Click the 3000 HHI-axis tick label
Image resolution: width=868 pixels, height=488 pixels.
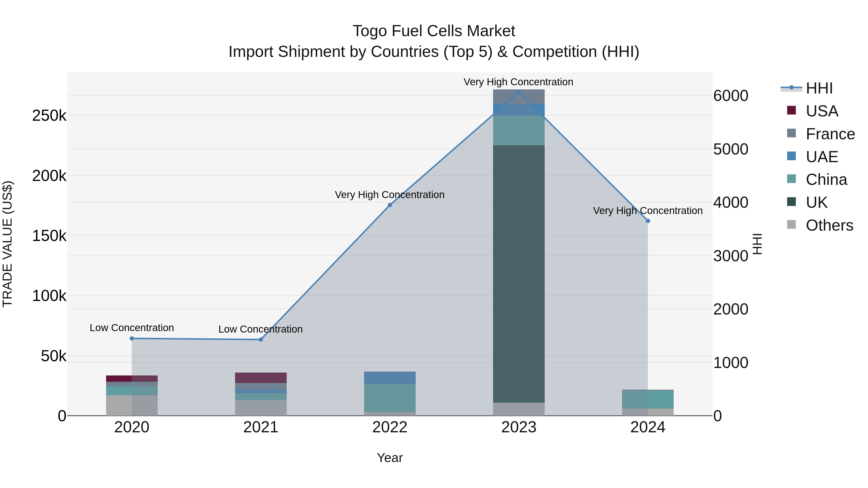(731, 256)
